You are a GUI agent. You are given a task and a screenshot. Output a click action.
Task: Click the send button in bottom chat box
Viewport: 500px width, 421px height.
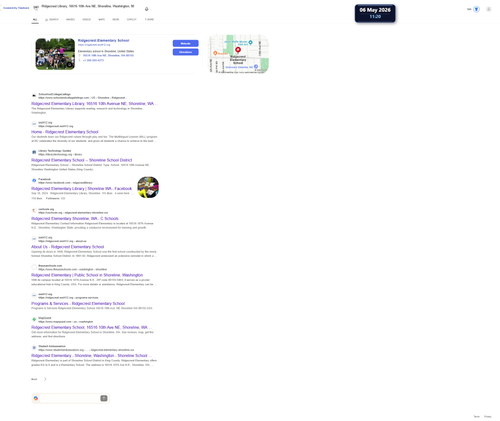tap(104, 398)
